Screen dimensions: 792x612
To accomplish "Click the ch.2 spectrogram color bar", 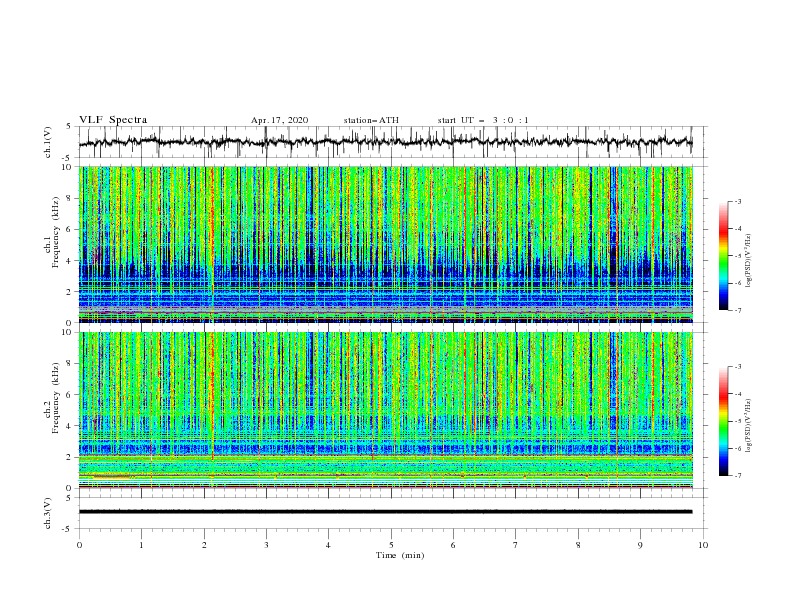I will pos(723,421).
